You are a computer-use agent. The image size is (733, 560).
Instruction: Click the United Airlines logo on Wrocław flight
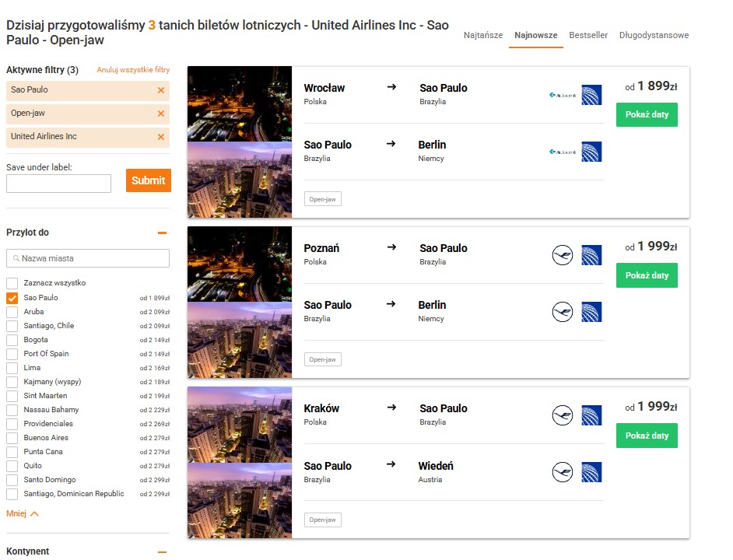pyautogui.click(x=591, y=95)
